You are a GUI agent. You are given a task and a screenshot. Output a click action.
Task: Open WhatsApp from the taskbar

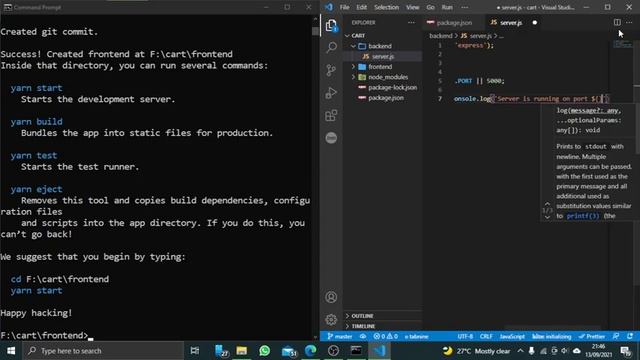point(264,351)
